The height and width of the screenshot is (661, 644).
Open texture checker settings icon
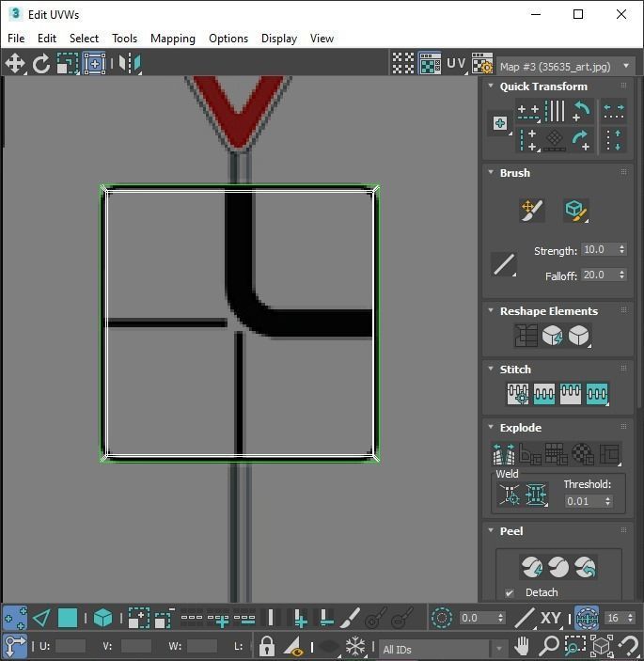pyautogui.click(x=482, y=63)
